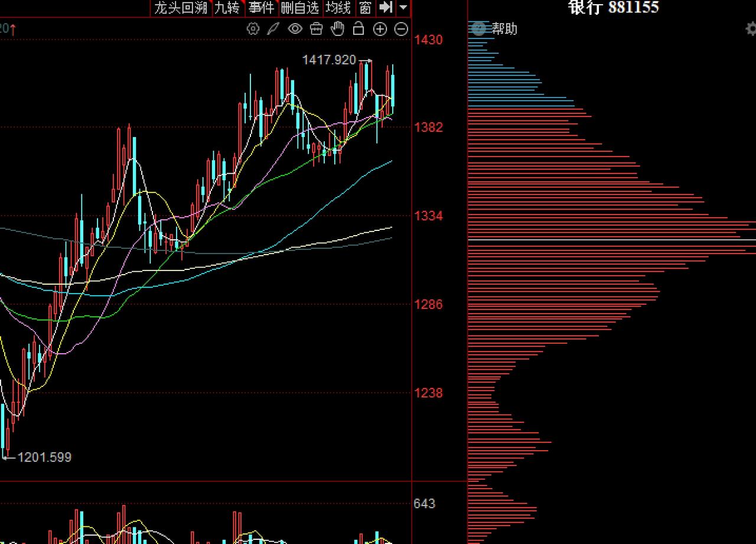
Task: Click the 删自选 button
Action: coord(299,8)
